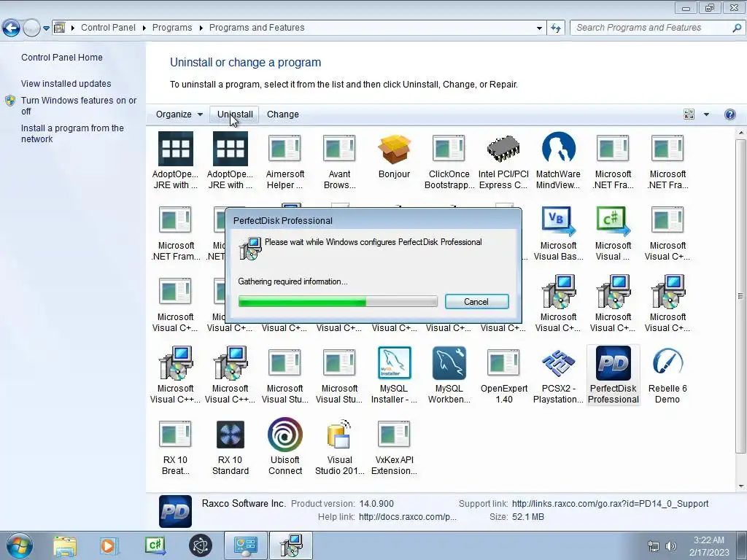Select the RX 10 Standard program icon
Viewport: 747px width, 560px height.
[x=230, y=435]
